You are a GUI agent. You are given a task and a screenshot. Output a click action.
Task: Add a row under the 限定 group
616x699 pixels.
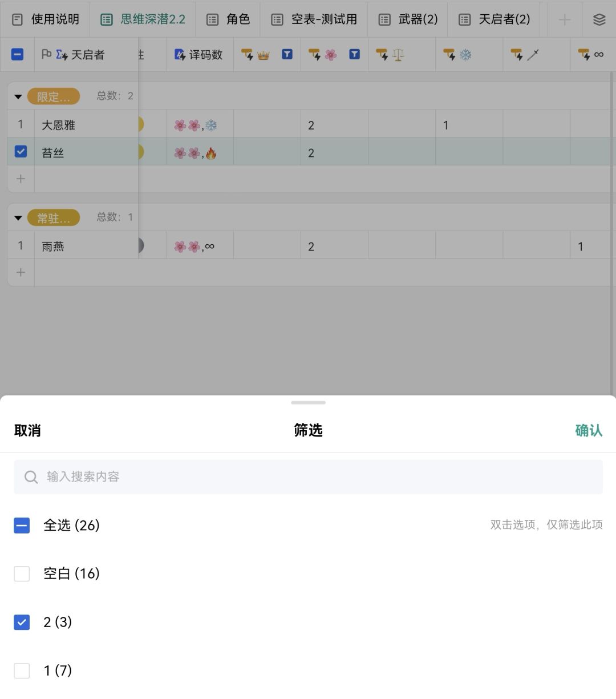(21, 179)
